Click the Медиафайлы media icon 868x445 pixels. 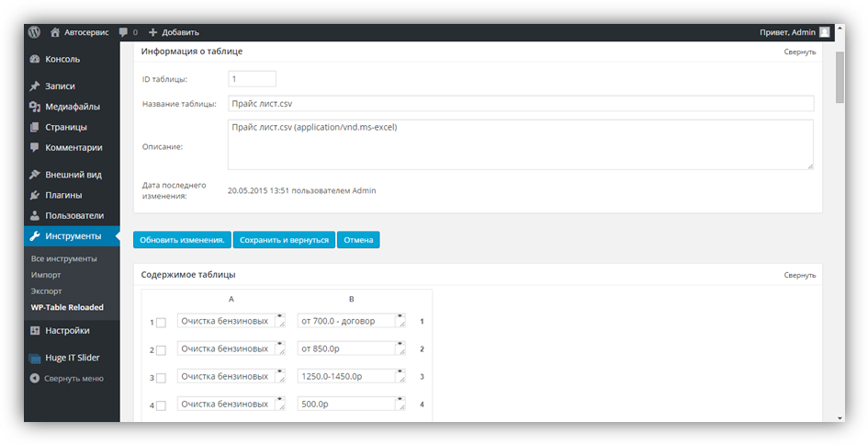coord(35,107)
